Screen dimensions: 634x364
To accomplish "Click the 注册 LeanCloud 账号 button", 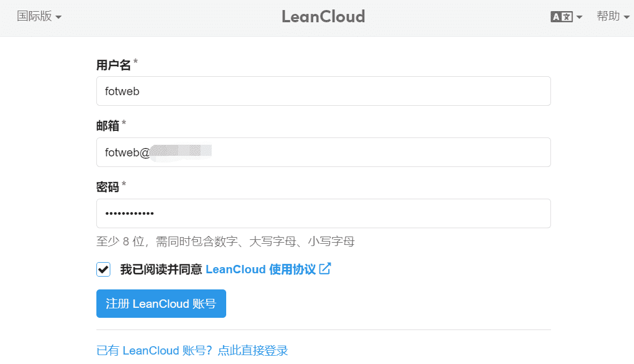I will coord(161,303).
